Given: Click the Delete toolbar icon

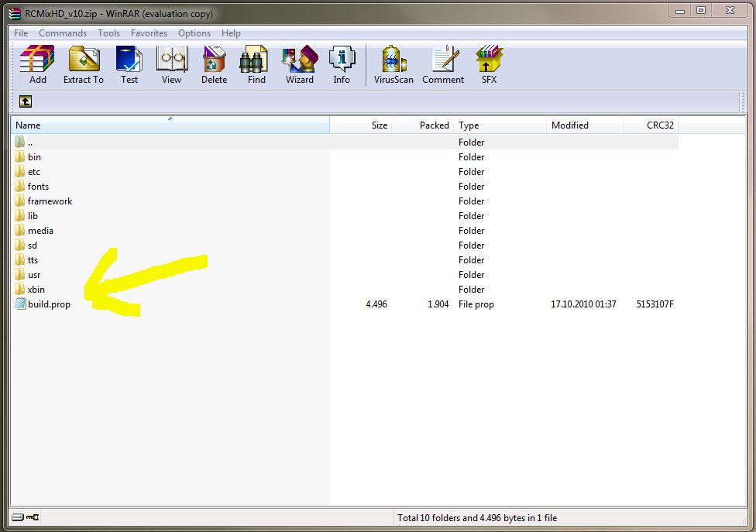Looking at the screenshot, I should 214,59.
